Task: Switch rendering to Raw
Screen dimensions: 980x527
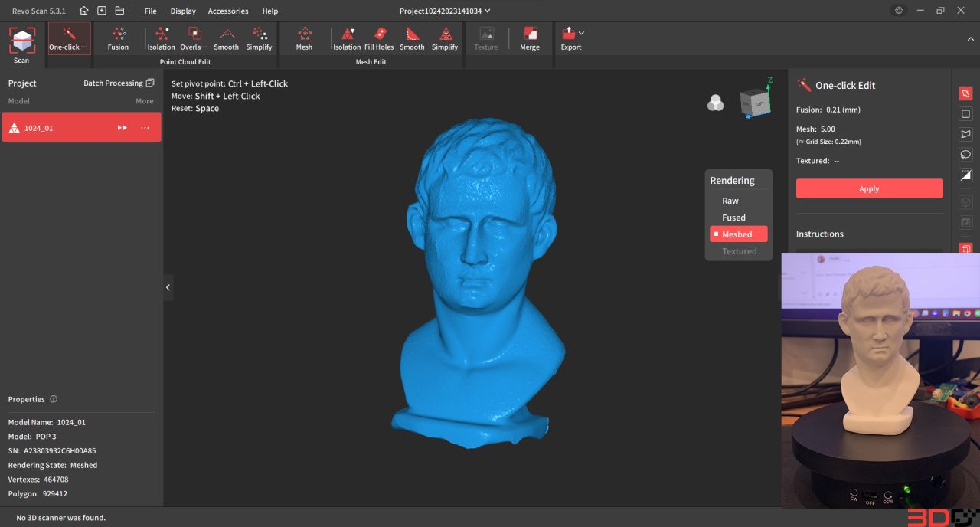Action: tap(729, 200)
